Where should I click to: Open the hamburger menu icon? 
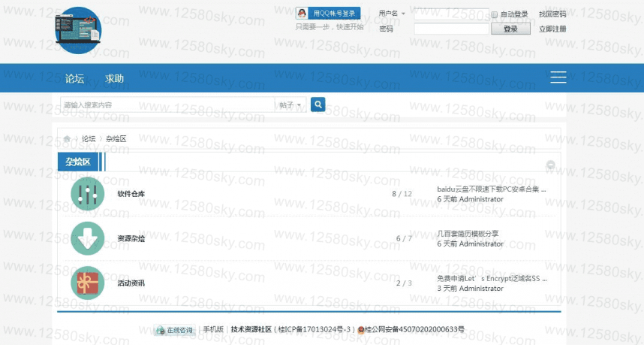tap(558, 77)
